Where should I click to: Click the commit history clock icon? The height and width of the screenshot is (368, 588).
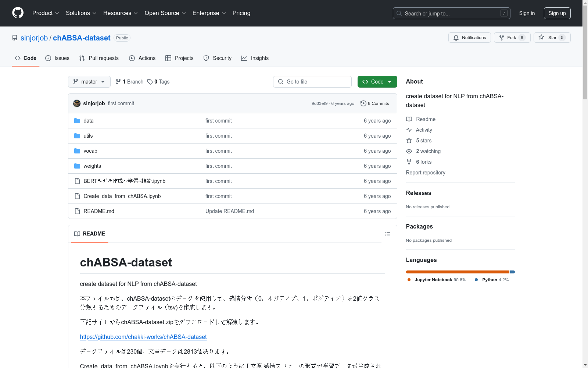point(363,103)
